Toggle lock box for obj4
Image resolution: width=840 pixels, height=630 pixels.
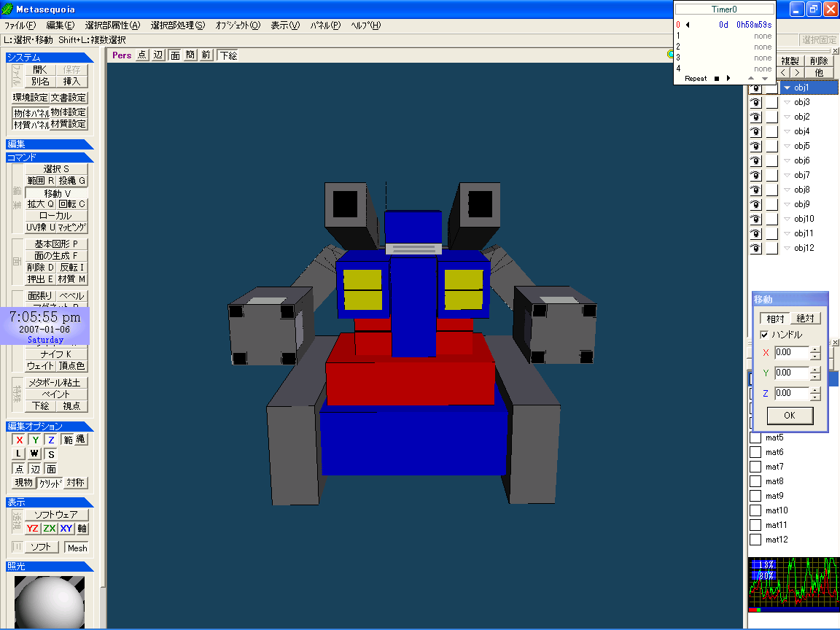[x=771, y=132]
